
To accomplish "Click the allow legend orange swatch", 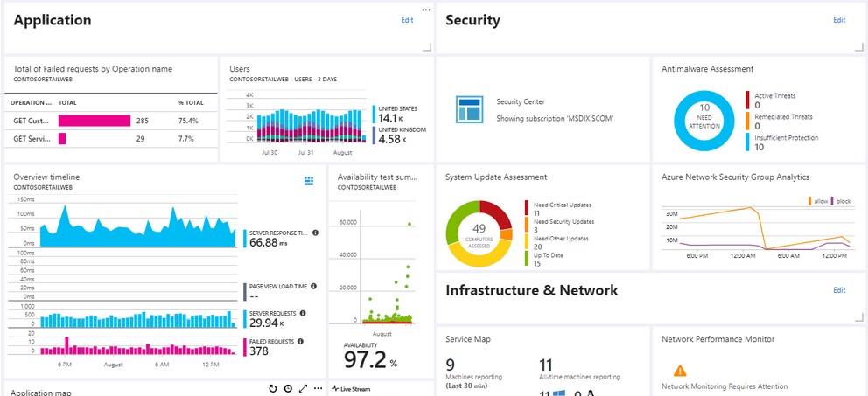I will point(810,201).
